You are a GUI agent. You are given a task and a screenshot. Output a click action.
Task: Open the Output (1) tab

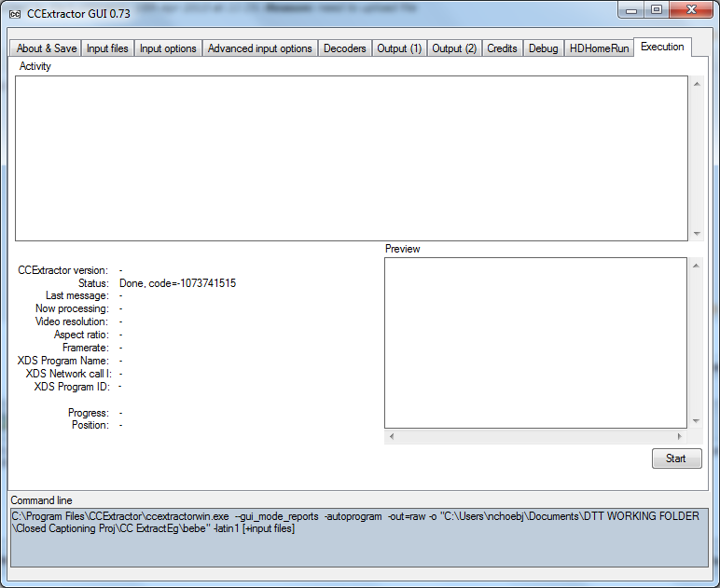pos(399,48)
